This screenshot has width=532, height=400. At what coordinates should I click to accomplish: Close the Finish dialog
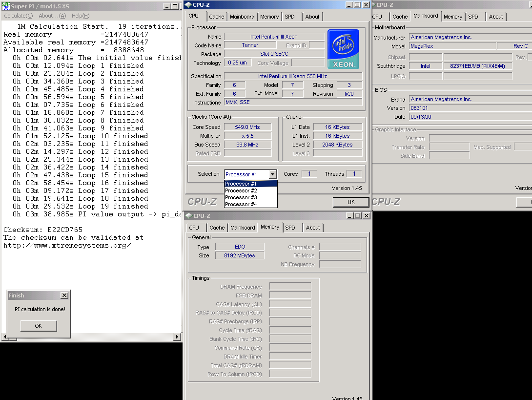coord(64,295)
